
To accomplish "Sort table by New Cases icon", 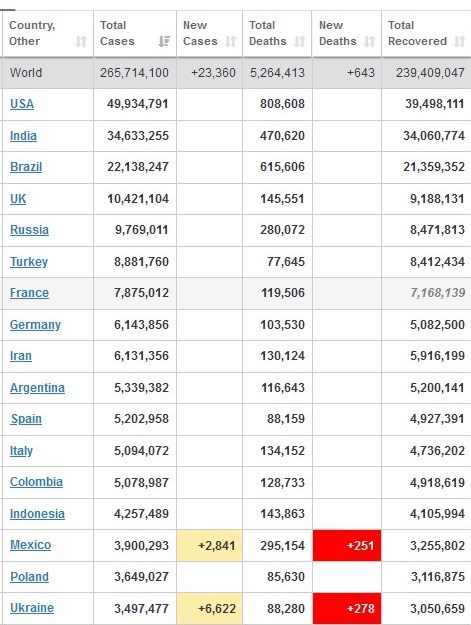I will [231, 41].
